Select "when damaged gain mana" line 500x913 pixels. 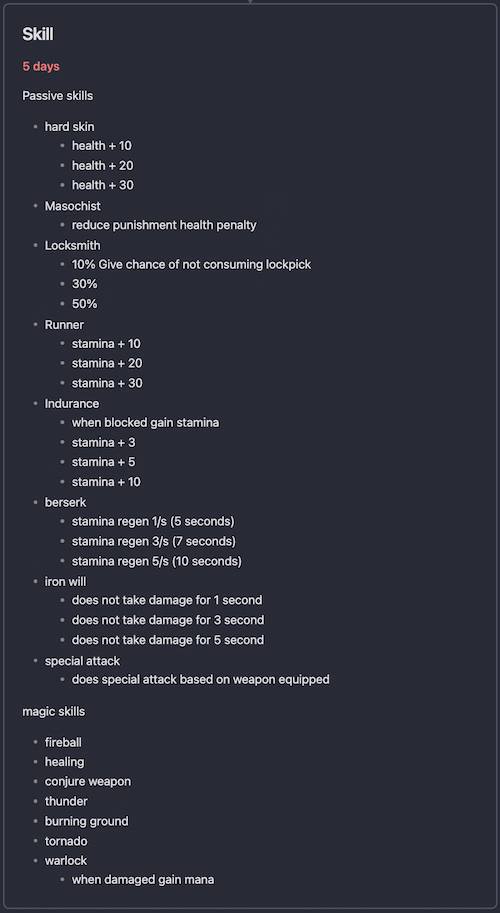143,879
